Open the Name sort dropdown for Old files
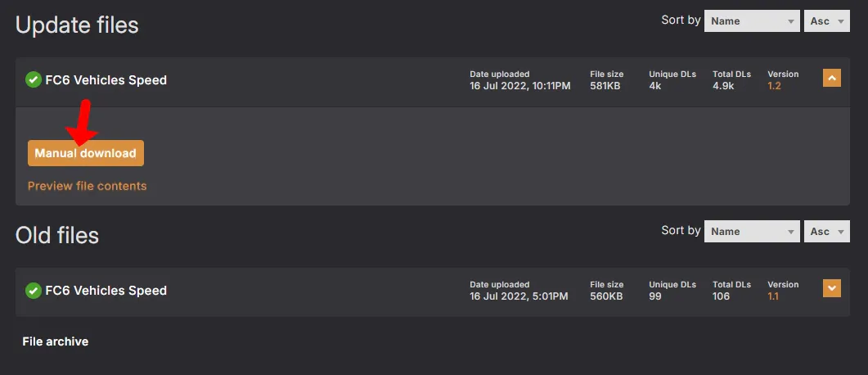 [x=752, y=232]
